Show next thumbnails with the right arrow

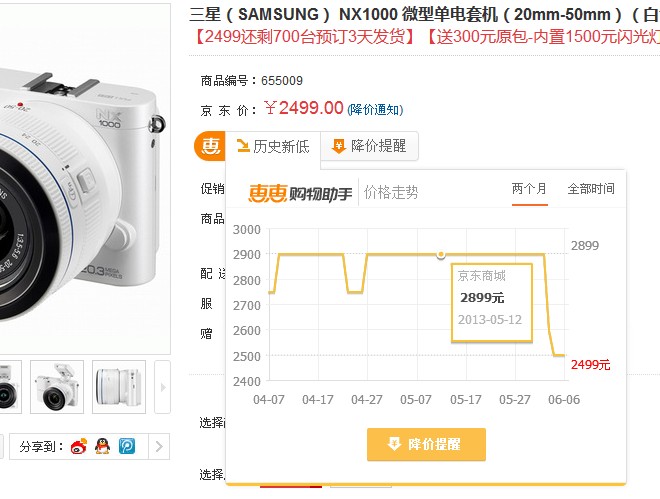click(163, 387)
